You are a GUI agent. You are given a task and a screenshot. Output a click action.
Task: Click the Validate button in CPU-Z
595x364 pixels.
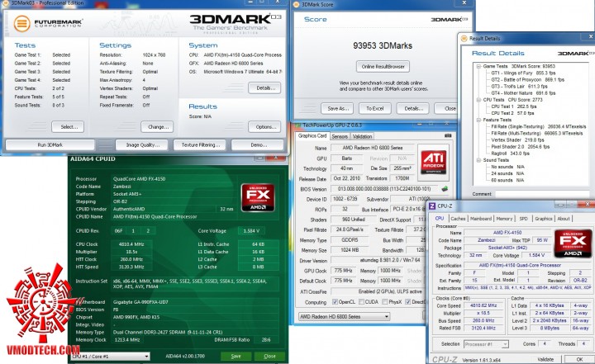click(545, 359)
